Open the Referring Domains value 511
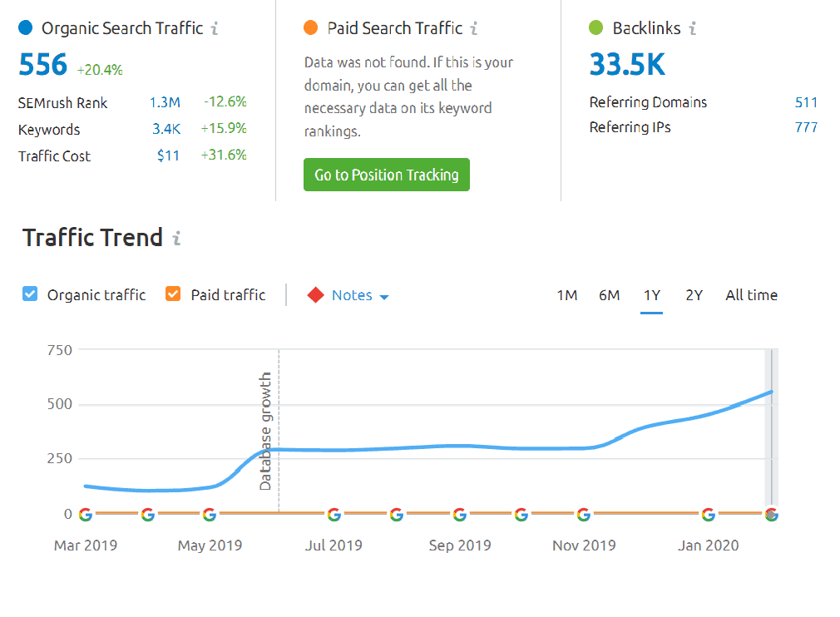840x617 pixels. (x=806, y=102)
